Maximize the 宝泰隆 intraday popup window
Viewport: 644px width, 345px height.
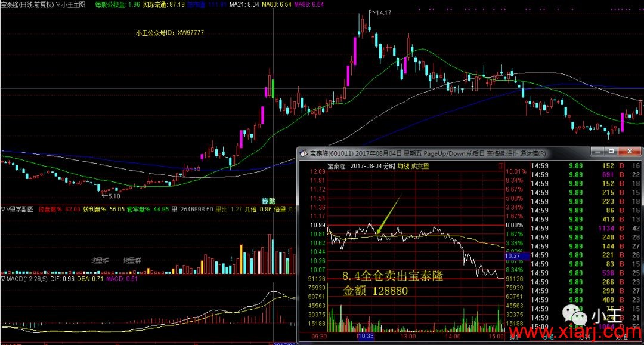point(611,152)
